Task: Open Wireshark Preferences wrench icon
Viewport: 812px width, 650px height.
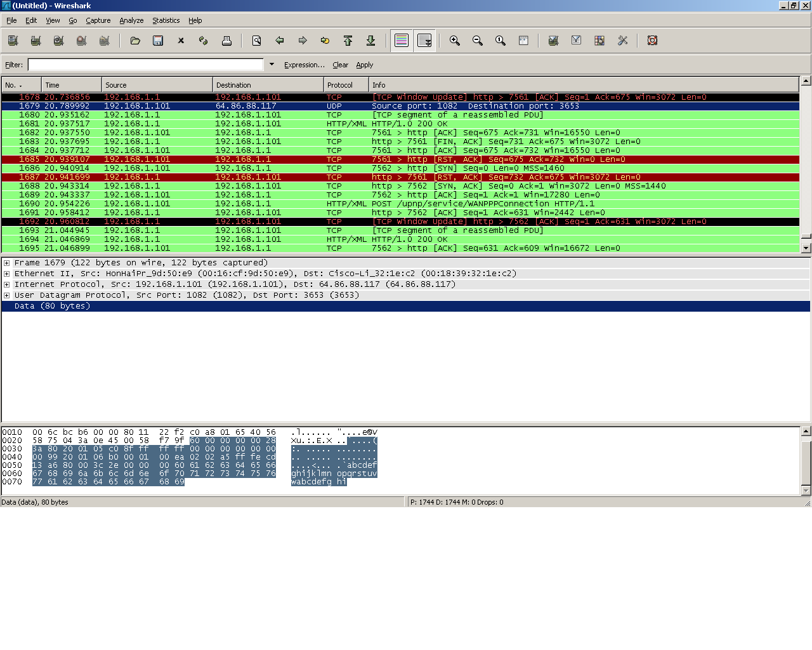Action: coord(622,40)
